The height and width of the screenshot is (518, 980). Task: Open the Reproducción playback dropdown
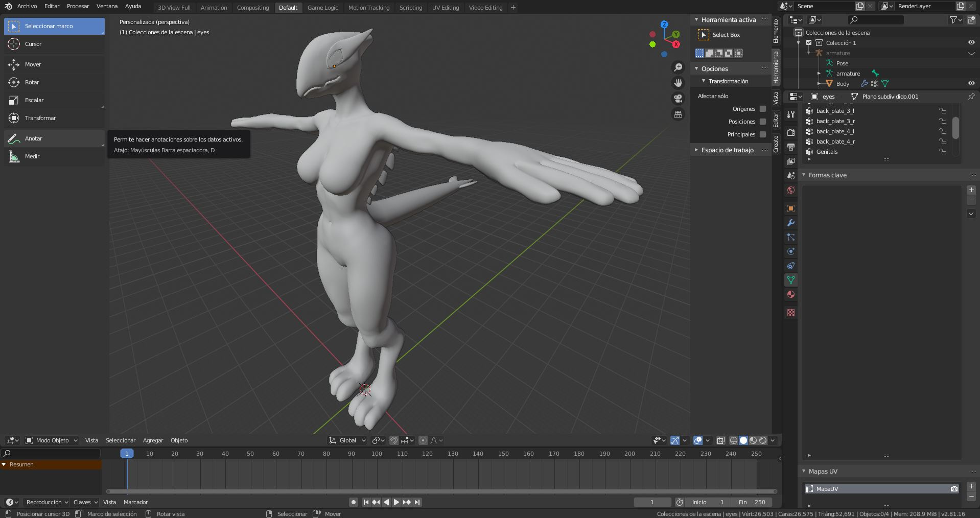click(x=47, y=502)
